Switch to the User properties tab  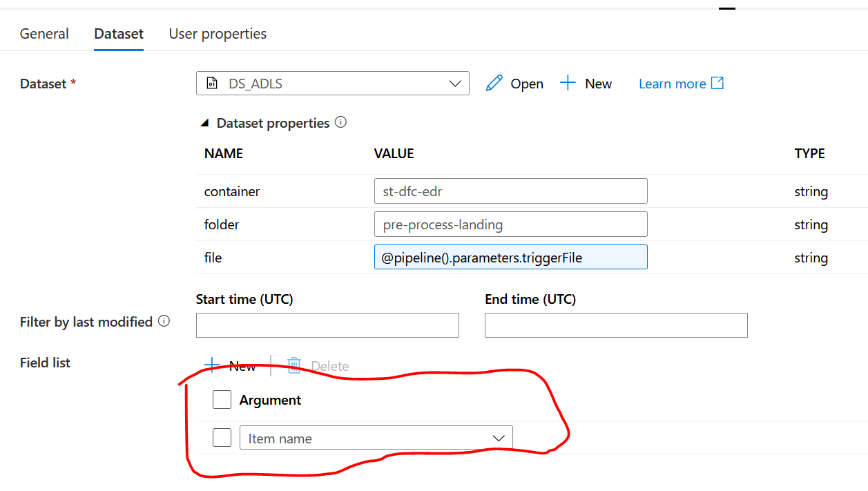click(218, 34)
